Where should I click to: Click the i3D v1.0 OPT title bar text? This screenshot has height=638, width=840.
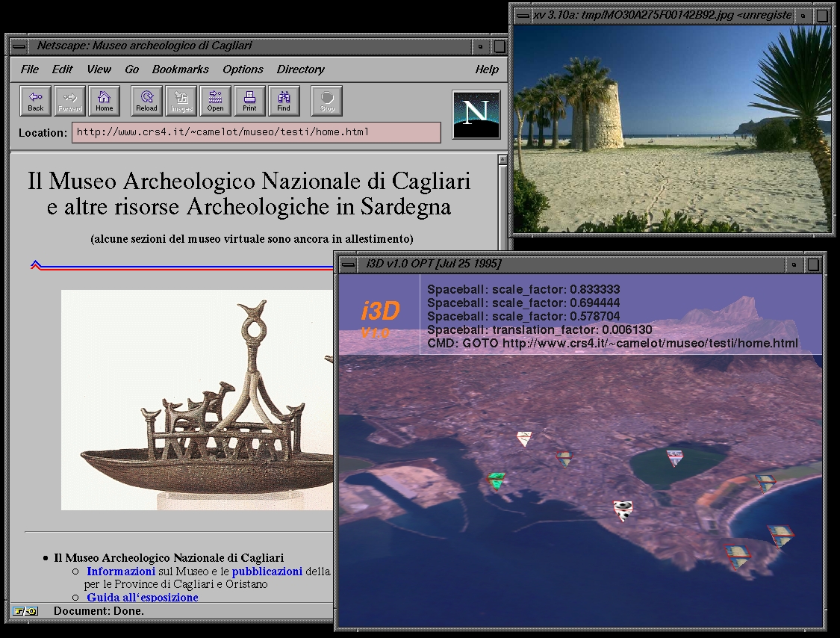tap(434, 264)
